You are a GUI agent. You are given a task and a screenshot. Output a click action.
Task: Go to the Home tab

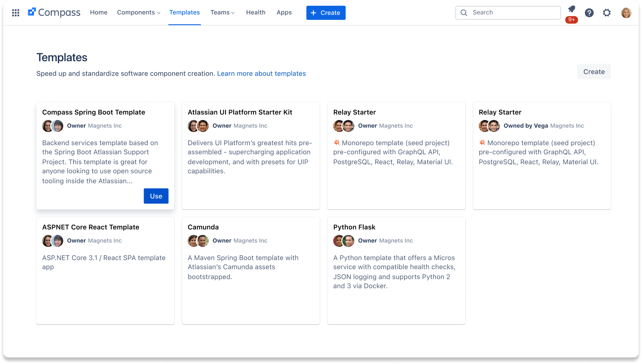(x=98, y=12)
